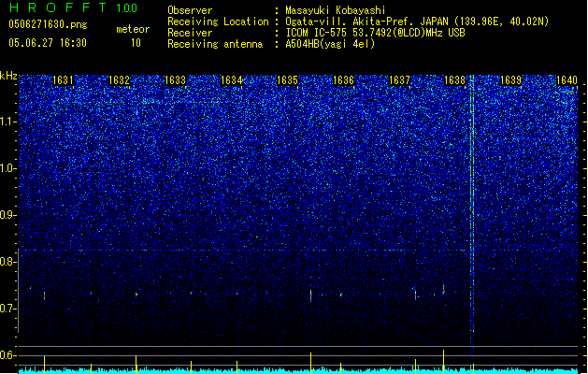Click the HROFFT title text
This screenshot has height=374, width=588.
pyautogui.click(x=58, y=7)
